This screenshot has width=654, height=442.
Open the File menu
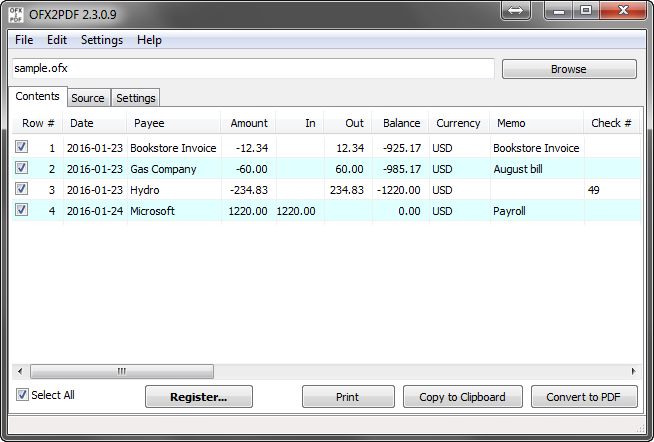(x=24, y=40)
